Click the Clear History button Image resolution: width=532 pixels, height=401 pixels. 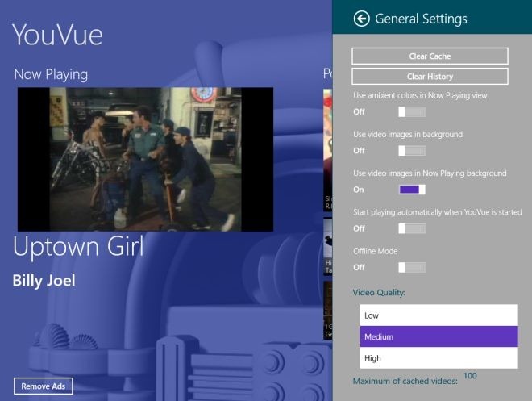coord(430,77)
